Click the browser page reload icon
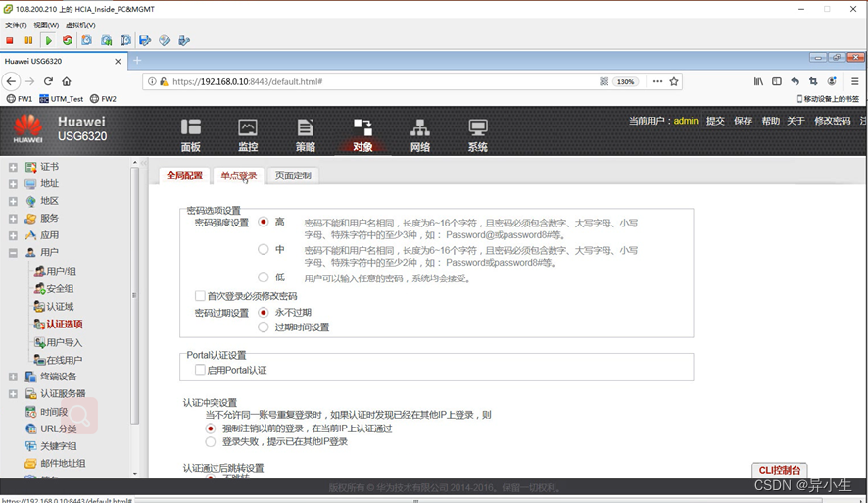 (x=48, y=81)
